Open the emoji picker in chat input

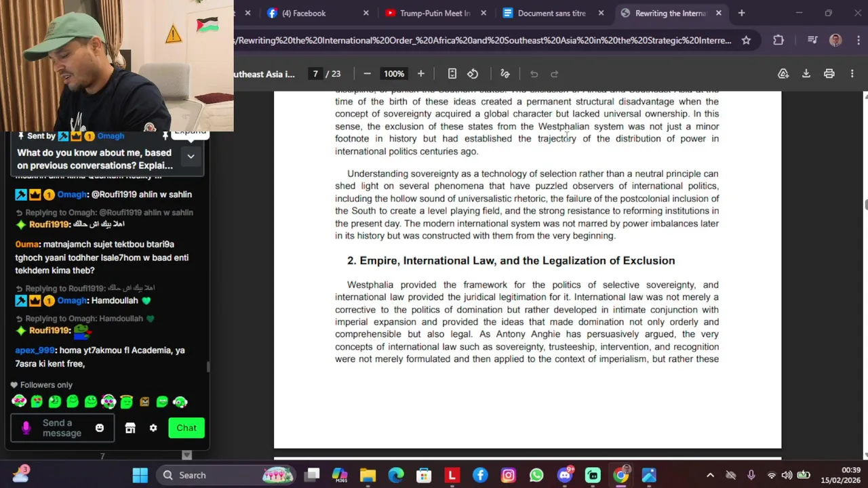pos(100,428)
